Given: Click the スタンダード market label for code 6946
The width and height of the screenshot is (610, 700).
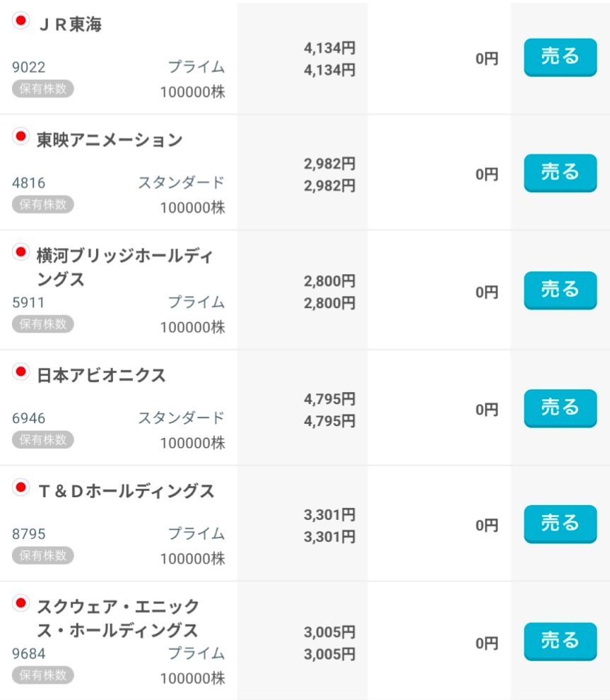Looking at the screenshot, I should point(181,417).
